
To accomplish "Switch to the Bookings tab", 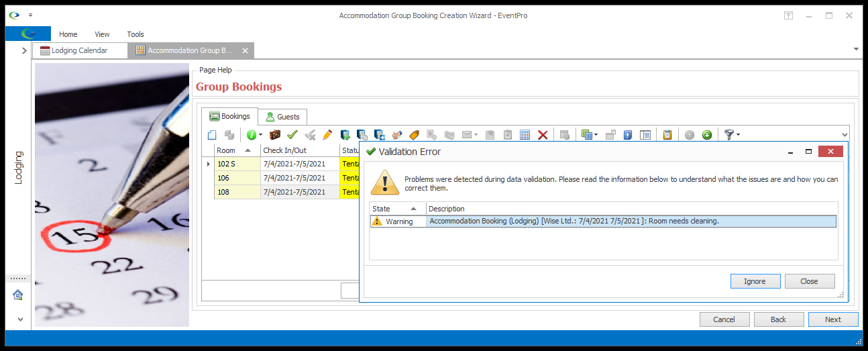I will (230, 116).
